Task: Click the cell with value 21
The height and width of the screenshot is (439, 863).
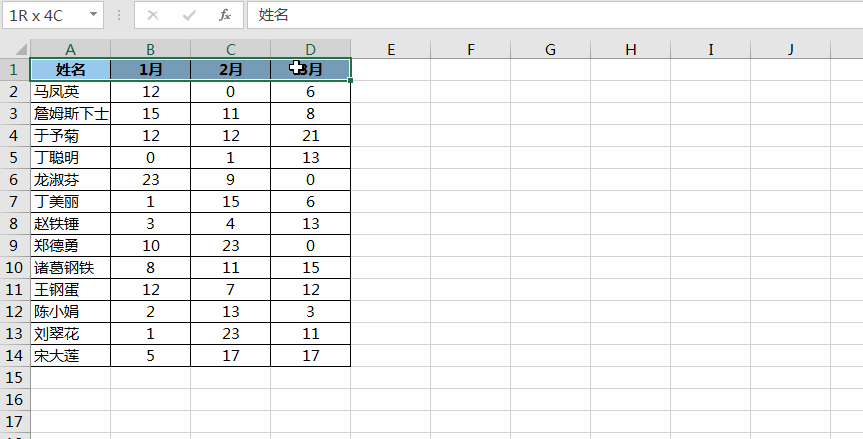Action: coord(310,135)
